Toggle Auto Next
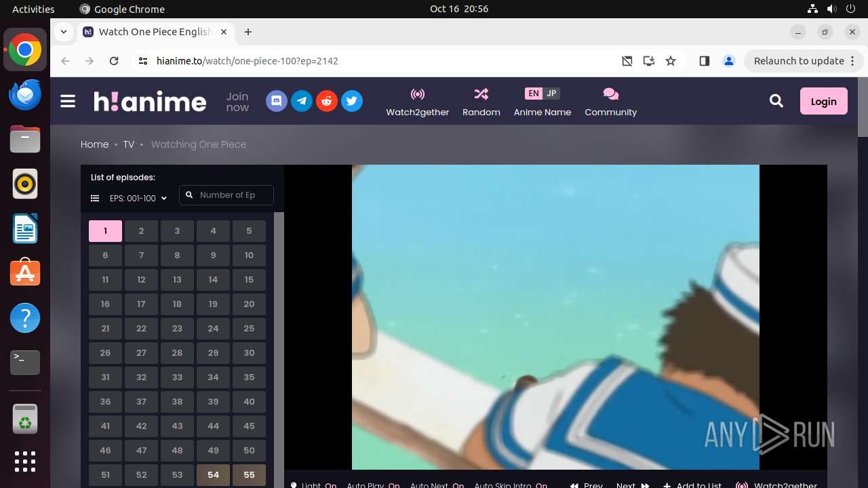 pyautogui.click(x=437, y=485)
